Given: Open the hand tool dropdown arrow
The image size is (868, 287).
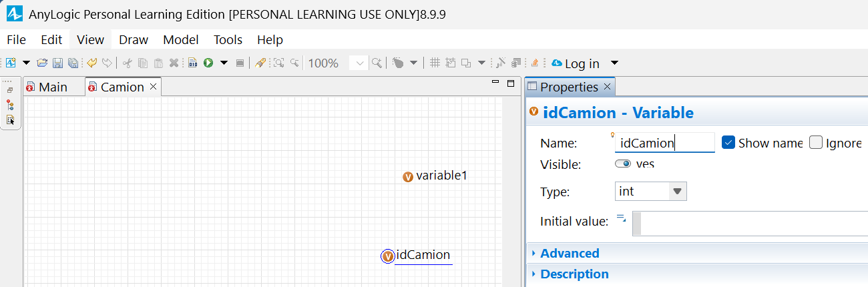Looking at the screenshot, I should point(413,63).
